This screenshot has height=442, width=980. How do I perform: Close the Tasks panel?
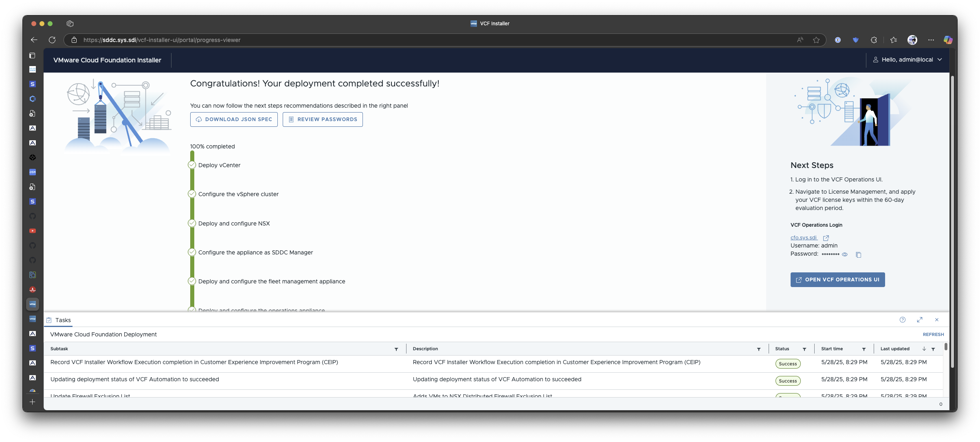click(937, 320)
